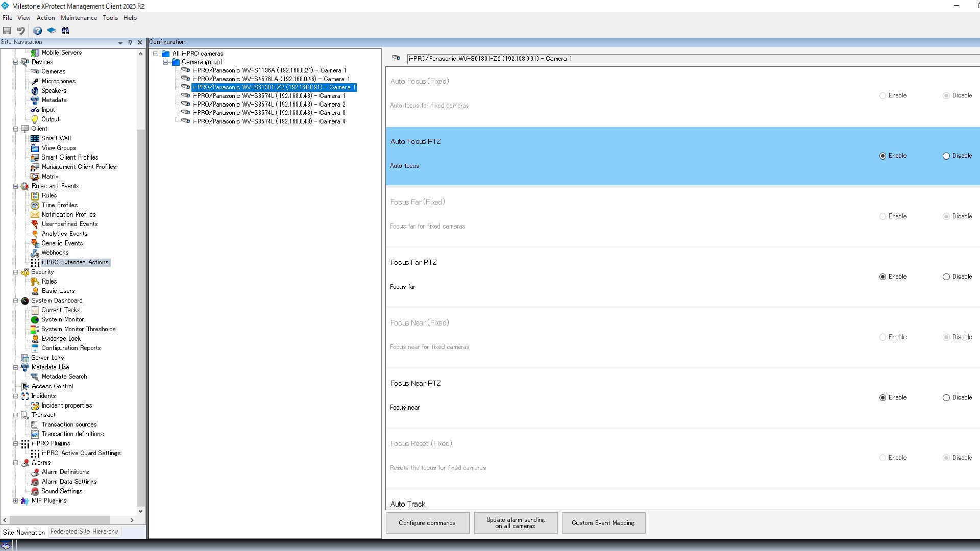Open Site Navigation panel dropdown arrow
980x551 pixels.
point(120,43)
